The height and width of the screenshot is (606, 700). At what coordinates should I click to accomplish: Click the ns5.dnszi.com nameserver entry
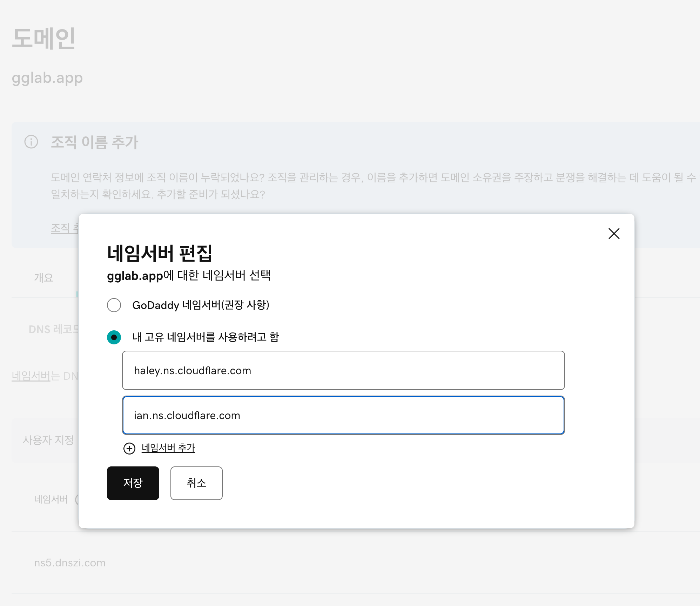pyautogui.click(x=70, y=563)
